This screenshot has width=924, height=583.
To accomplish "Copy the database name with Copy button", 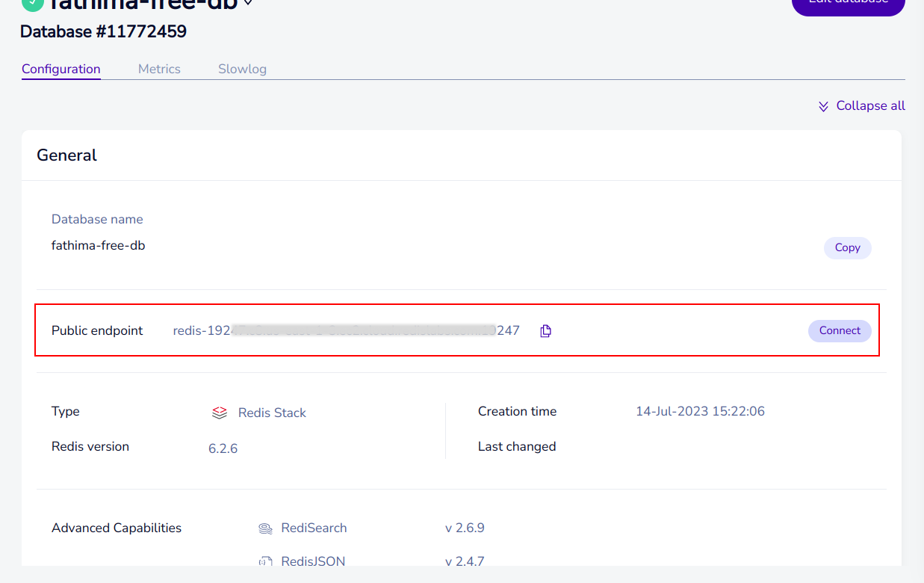I will pyautogui.click(x=848, y=248).
